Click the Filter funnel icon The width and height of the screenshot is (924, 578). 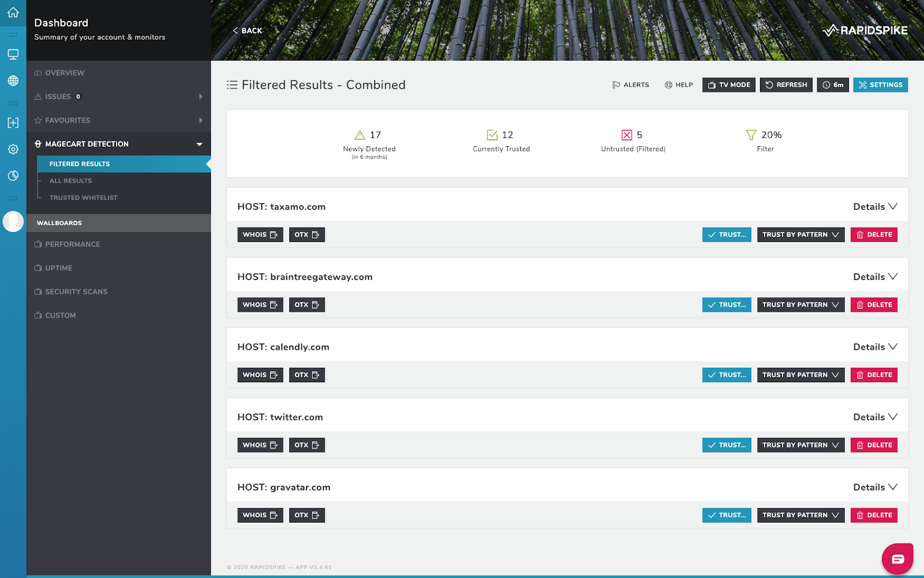click(751, 135)
